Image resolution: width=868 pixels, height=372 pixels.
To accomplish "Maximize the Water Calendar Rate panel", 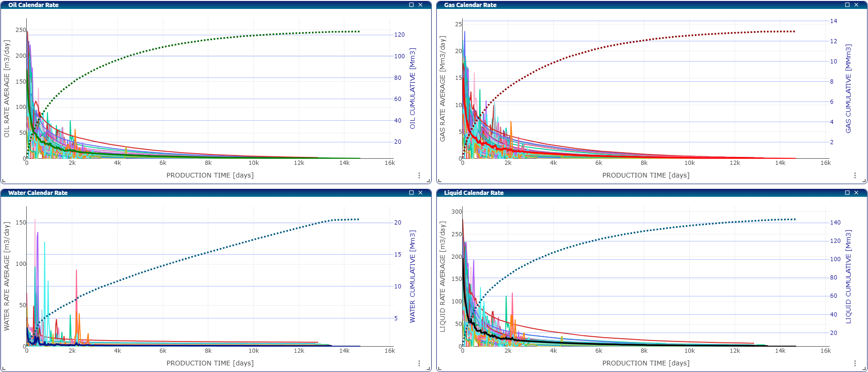I will coord(411,193).
